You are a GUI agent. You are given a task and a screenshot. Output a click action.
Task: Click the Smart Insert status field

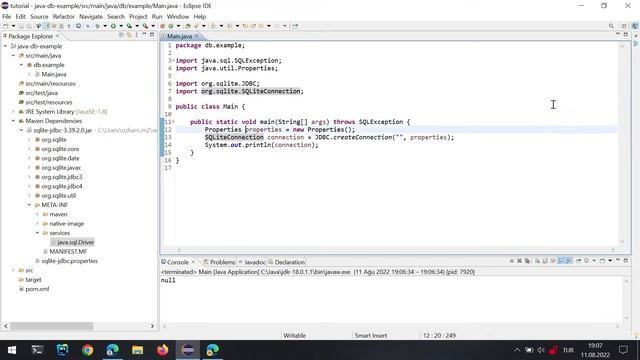click(371, 336)
